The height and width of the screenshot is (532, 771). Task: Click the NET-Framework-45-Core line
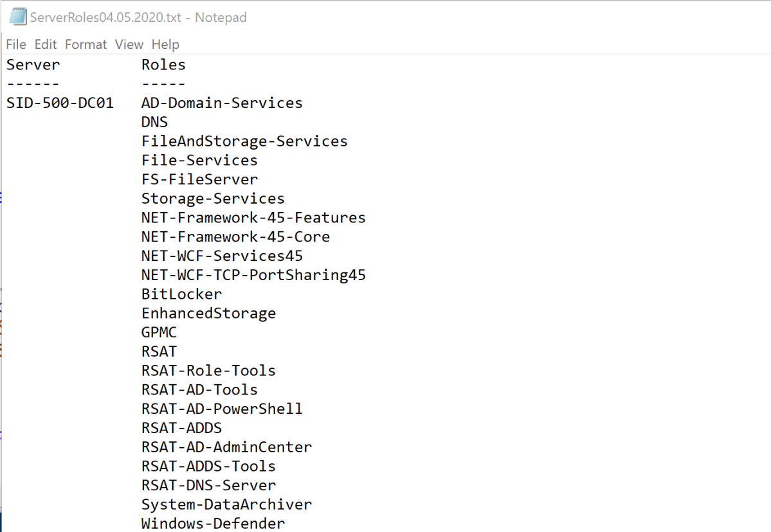click(235, 236)
